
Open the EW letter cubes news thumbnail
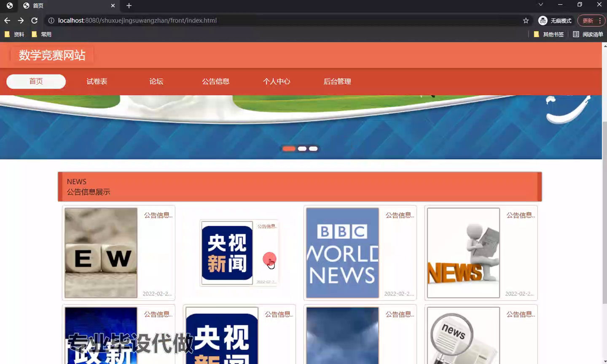coord(101,253)
